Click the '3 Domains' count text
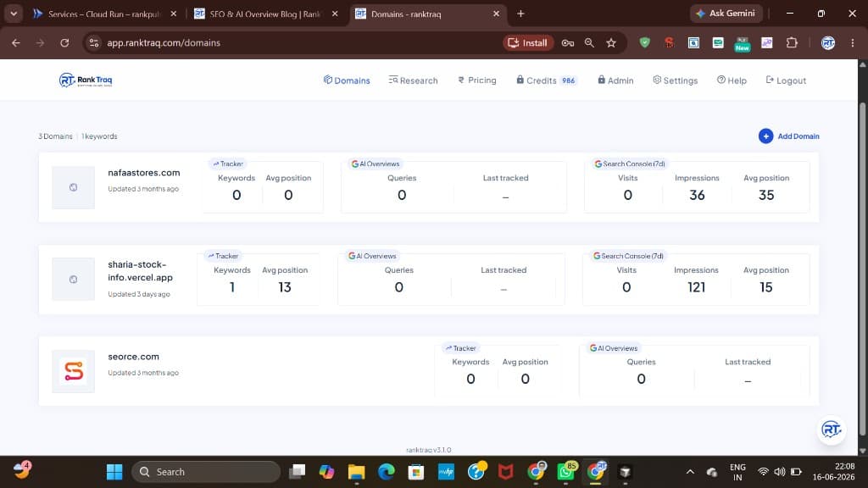 (x=55, y=136)
